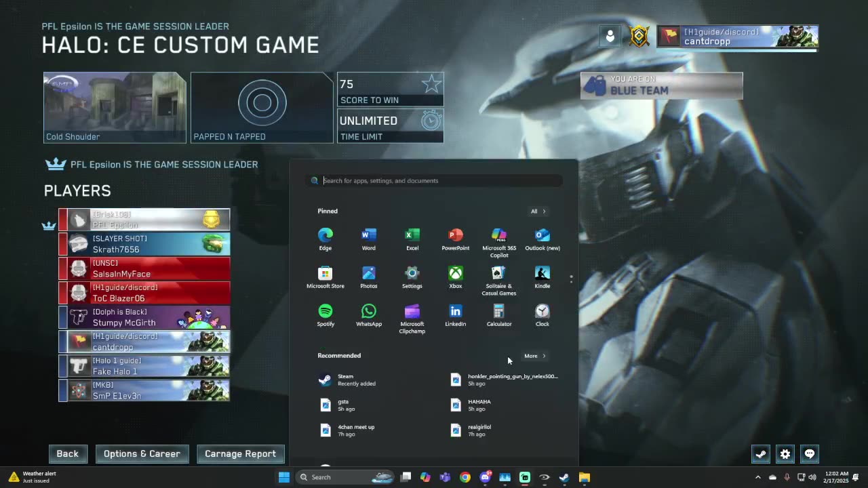
Task: Open Solitaire & Casual Games
Action: pyautogui.click(x=498, y=281)
